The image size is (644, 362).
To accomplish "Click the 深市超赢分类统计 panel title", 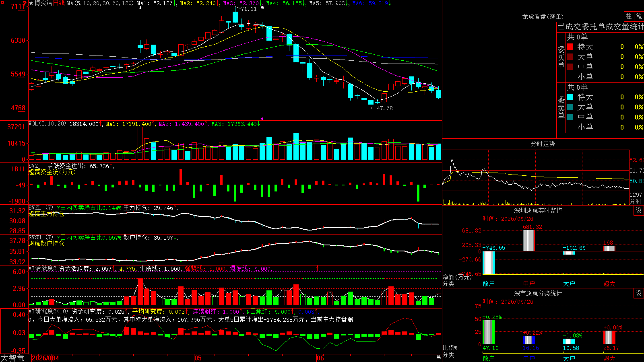I will 538,293.
